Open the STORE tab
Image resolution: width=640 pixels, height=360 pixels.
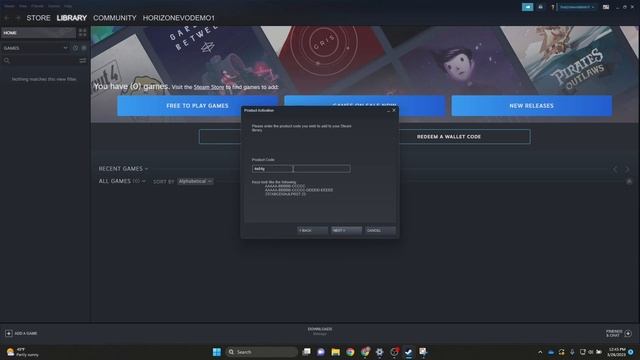38,18
